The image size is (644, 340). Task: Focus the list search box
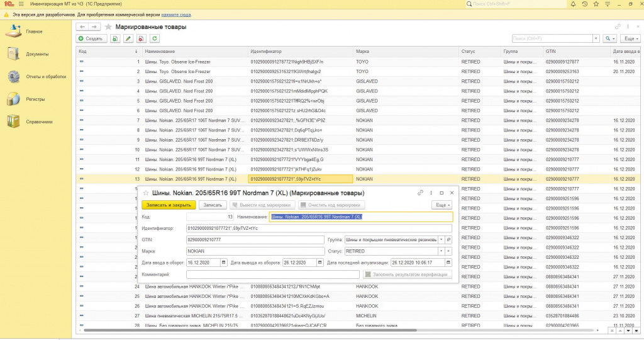point(552,38)
